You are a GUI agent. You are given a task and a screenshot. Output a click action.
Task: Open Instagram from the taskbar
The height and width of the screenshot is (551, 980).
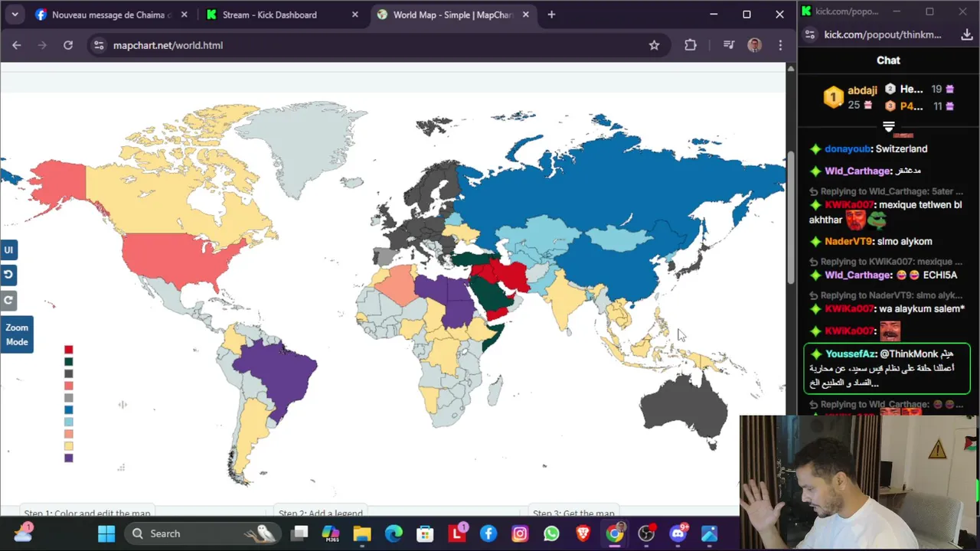tap(520, 533)
